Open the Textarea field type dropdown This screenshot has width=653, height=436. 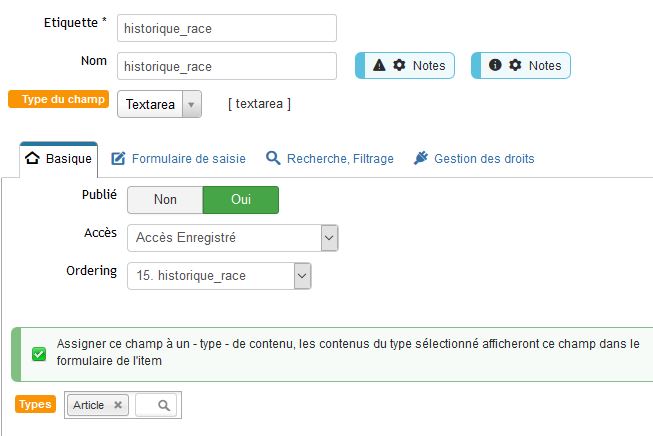pyautogui.click(x=160, y=104)
